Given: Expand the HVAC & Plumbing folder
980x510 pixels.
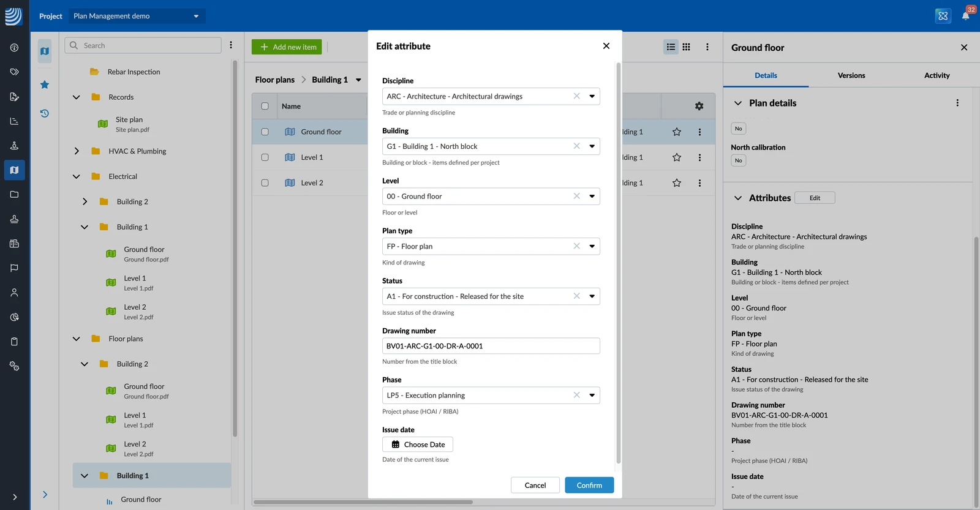Looking at the screenshot, I should point(77,151).
